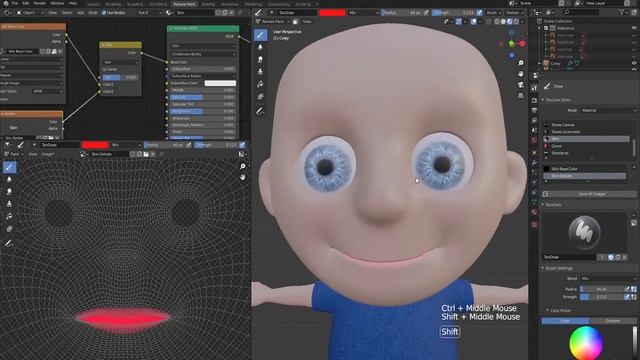Open the Modifiers wrench properties tab
The image size is (640, 360).
pos(534,162)
